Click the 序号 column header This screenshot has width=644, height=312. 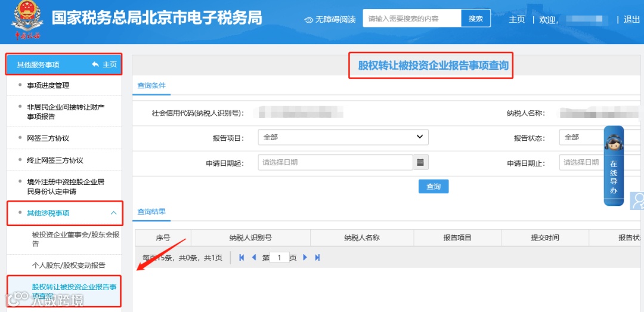click(x=163, y=237)
